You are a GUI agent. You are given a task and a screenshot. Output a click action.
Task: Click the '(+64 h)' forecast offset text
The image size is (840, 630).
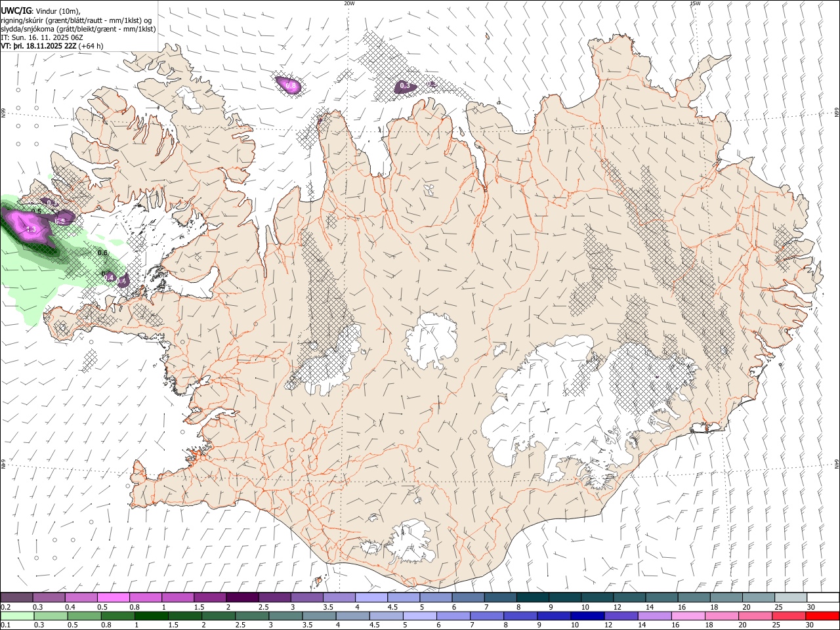(91, 46)
